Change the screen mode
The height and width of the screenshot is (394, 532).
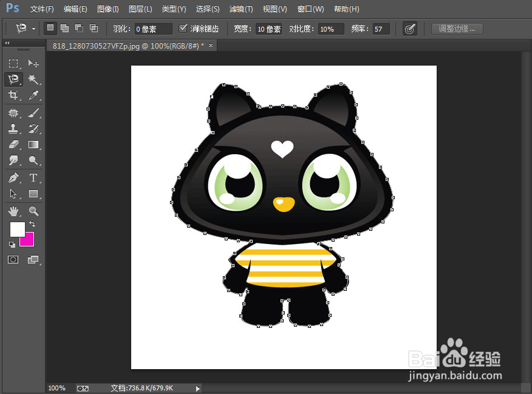tap(33, 260)
